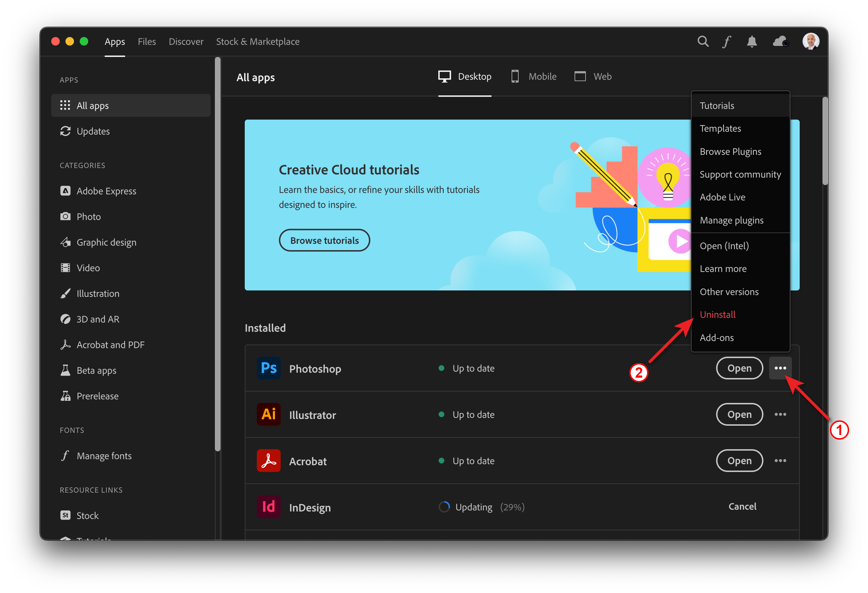Click the InDesign app icon
The height and width of the screenshot is (593, 868).
[269, 507]
